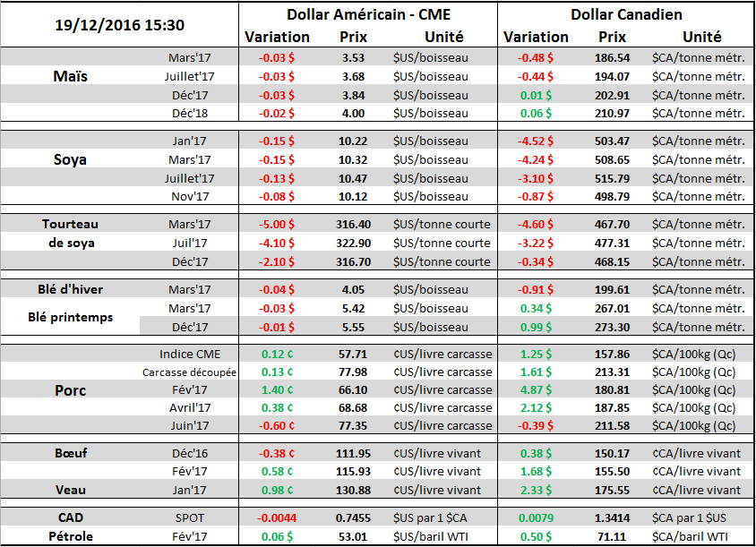756x547 pixels.
Task: Select the Dollar Canadien column heading
Action: (626, 15)
